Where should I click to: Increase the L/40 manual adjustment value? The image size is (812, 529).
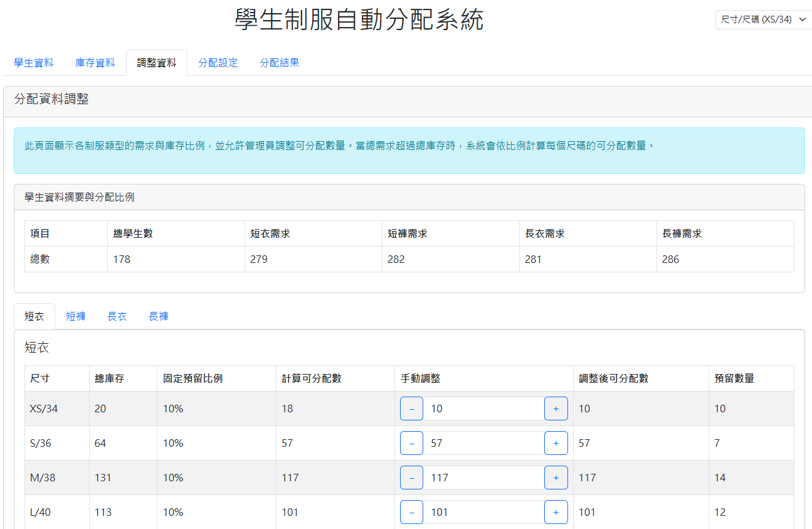pyautogui.click(x=556, y=512)
